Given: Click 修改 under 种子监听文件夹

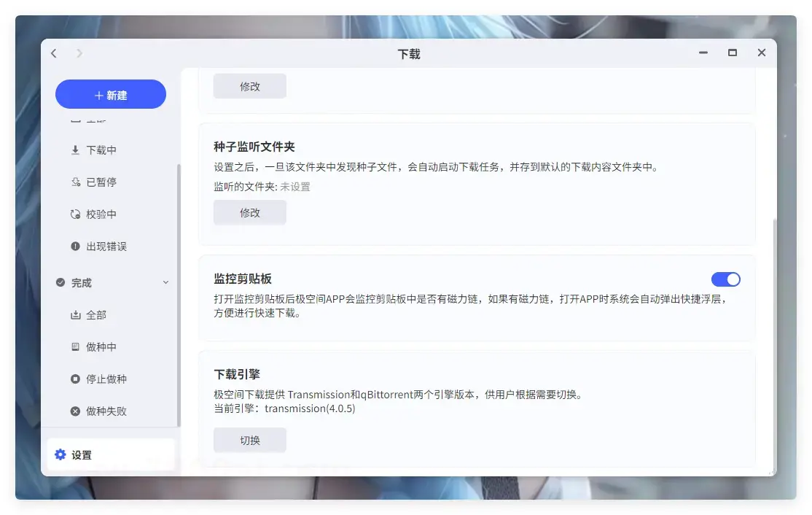Looking at the screenshot, I should [x=249, y=212].
